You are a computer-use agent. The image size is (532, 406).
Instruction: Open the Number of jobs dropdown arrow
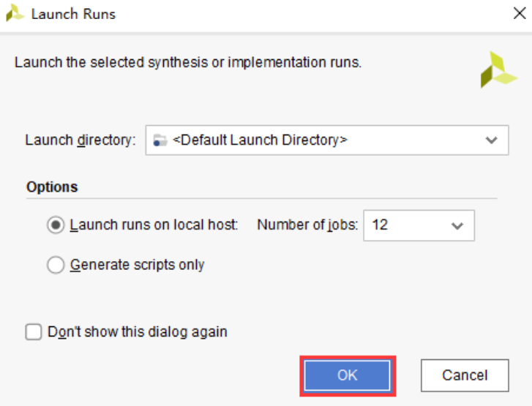(457, 225)
